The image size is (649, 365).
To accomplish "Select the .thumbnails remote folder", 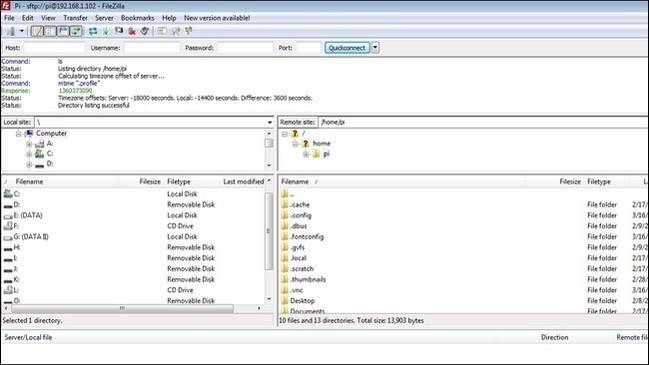I will point(464,279).
